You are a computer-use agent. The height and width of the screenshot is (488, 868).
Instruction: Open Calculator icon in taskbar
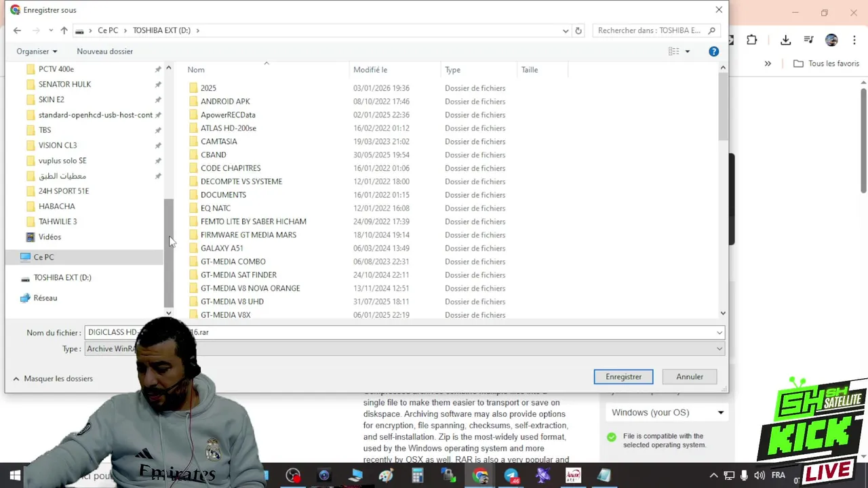pos(417,475)
